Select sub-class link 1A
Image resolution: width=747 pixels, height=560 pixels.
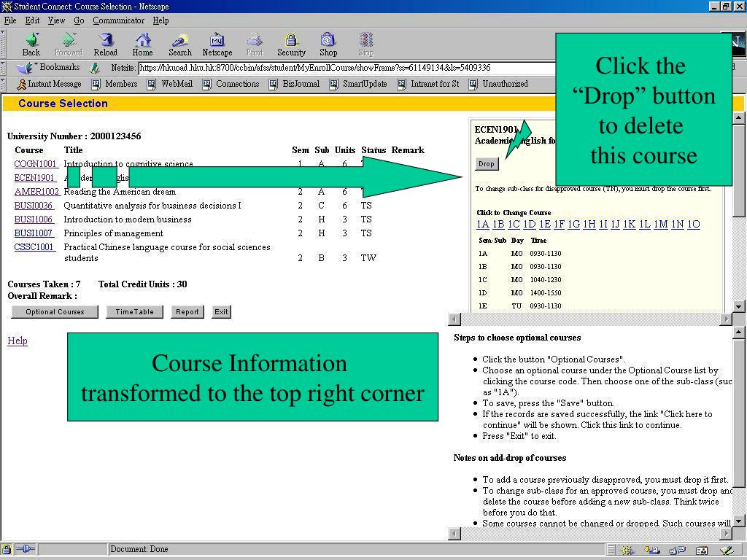[x=483, y=224]
